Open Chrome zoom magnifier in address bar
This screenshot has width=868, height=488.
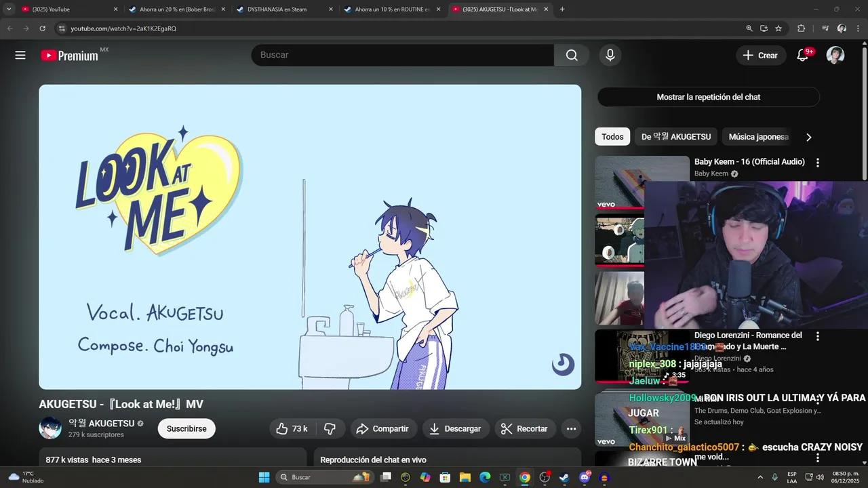749,28
